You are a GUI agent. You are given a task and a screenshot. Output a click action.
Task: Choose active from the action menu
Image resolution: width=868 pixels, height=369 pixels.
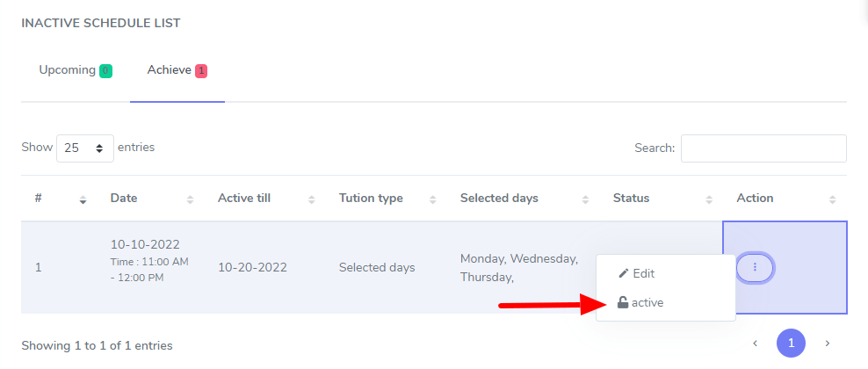coord(647,302)
